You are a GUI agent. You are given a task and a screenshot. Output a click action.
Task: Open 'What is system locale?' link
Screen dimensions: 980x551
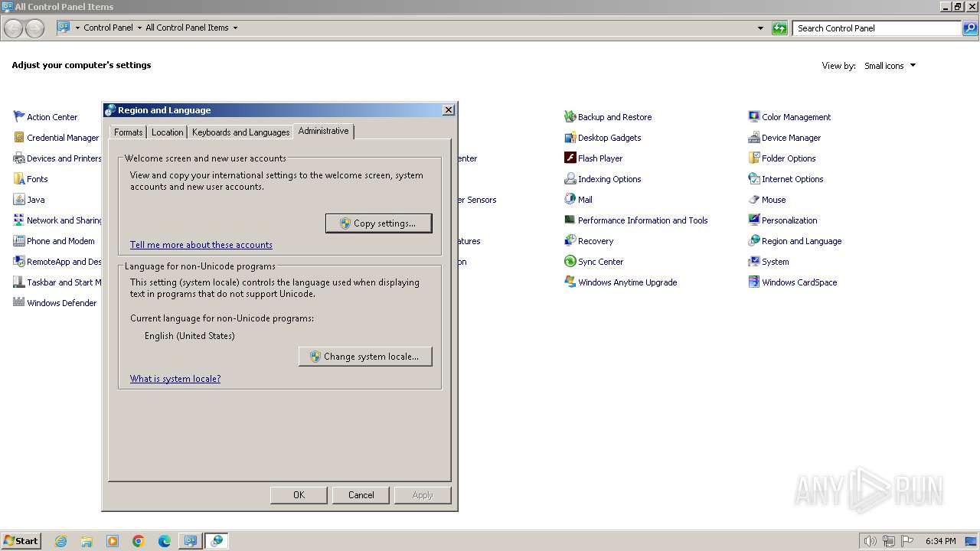(x=175, y=379)
